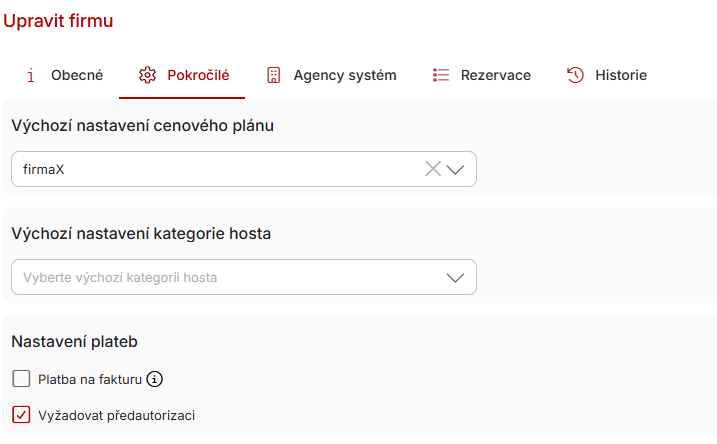Image resolution: width=717 pixels, height=444 pixels.
Task: Click the Platba na fakturu label
Action: 90,379
